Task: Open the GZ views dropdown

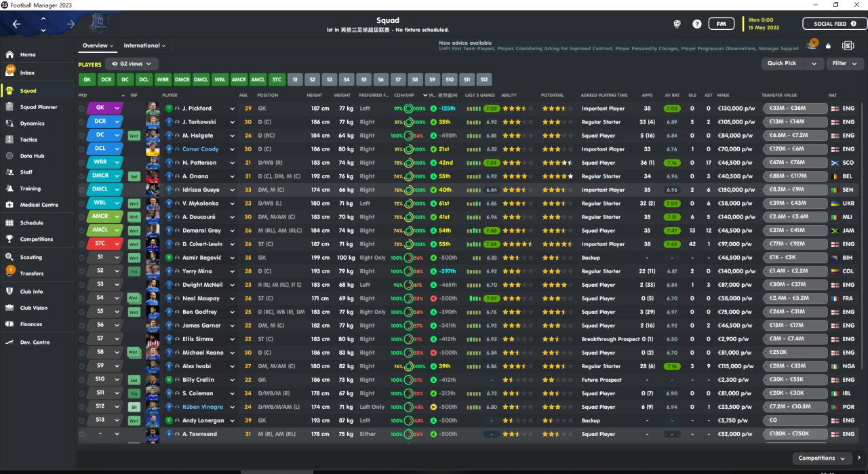Action: 132,64
